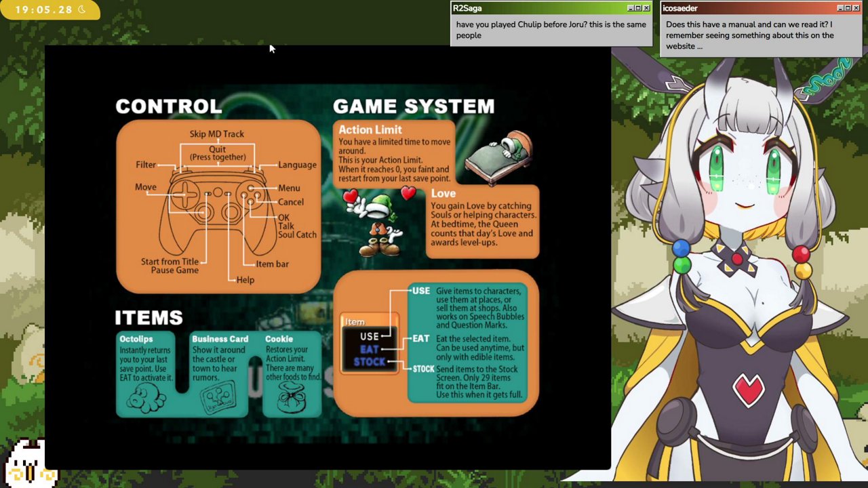Click the icosaeder window title bar
The image size is (868, 488).
[x=761, y=8]
